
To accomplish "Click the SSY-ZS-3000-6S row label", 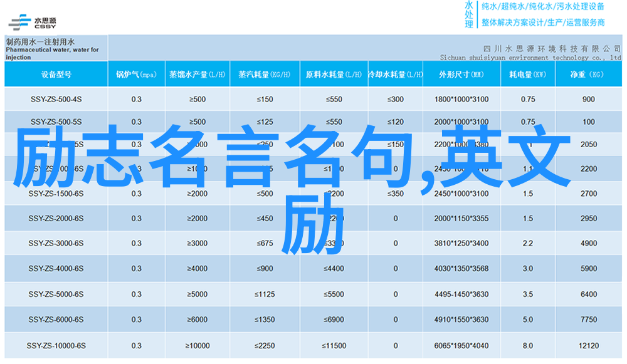I will pyautogui.click(x=56, y=243).
